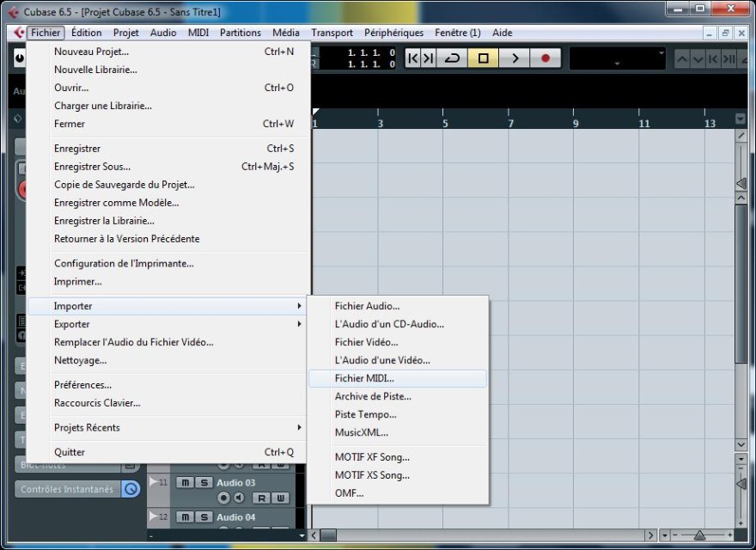The width and height of the screenshot is (756, 550).
Task: Toggle Read automation on Audio 03
Action: point(261,498)
